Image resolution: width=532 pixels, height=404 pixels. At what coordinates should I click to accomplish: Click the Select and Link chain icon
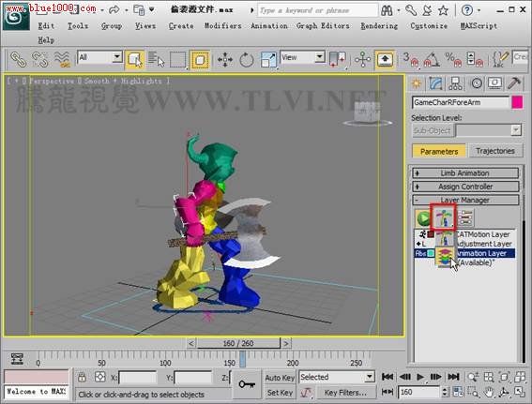point(18,59)
